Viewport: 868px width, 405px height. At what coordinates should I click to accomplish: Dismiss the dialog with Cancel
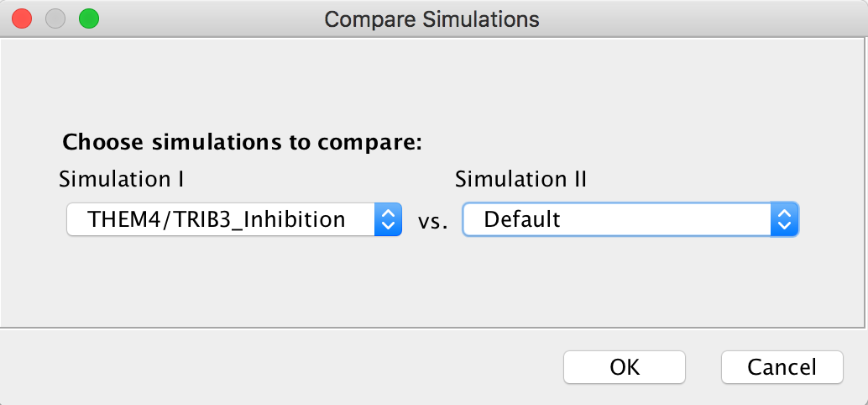[782, 367]
